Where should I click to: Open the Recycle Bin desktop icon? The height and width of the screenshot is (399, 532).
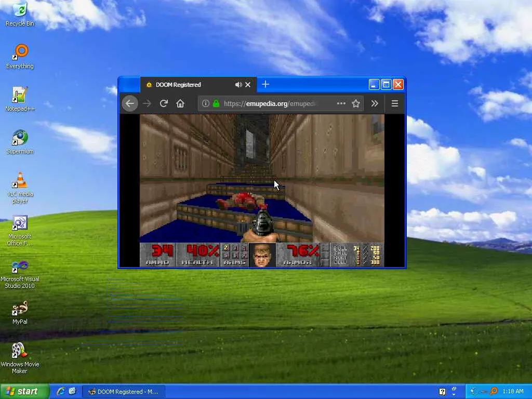click(x=20, y=14)
